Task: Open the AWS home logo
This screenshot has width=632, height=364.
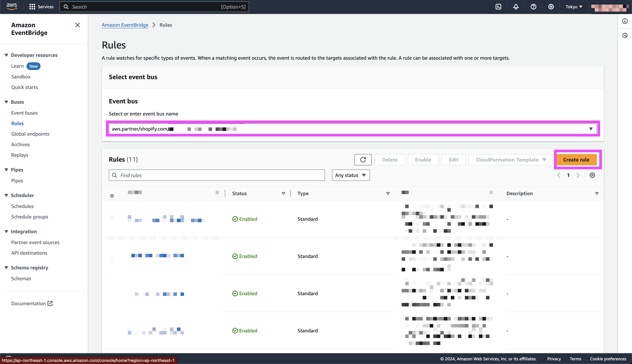Action: pos(12,6)
